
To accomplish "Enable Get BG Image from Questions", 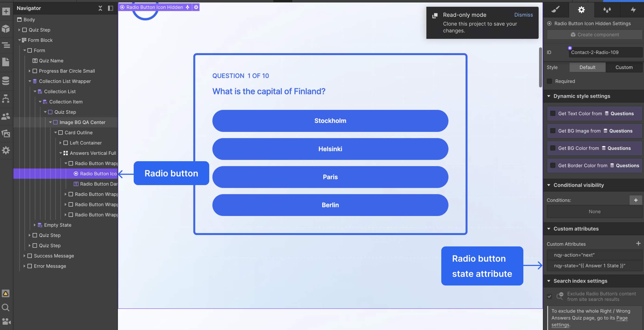I will click(553, 131).
